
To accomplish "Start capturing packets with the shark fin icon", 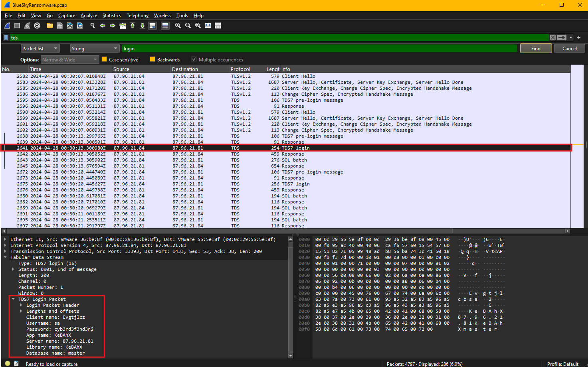I will tap(7, 26).
